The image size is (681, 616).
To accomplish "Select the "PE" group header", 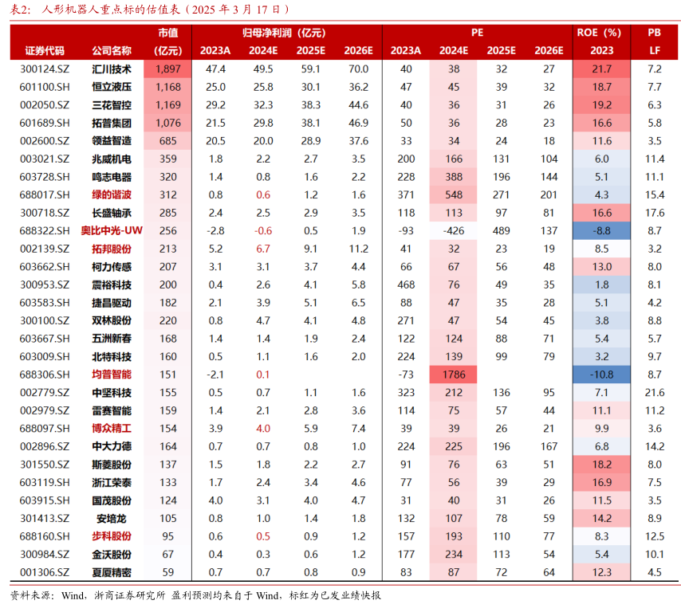I will [x=477, y=33].
